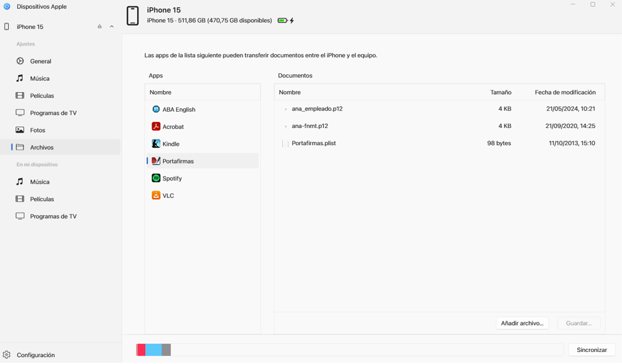Select the VLC app icon
Image resolution: width=622 pixels, height=364 pixels.
coord(156,196)
